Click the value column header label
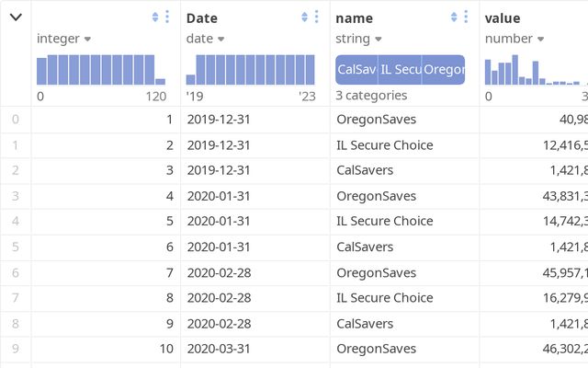 point(503,17)
